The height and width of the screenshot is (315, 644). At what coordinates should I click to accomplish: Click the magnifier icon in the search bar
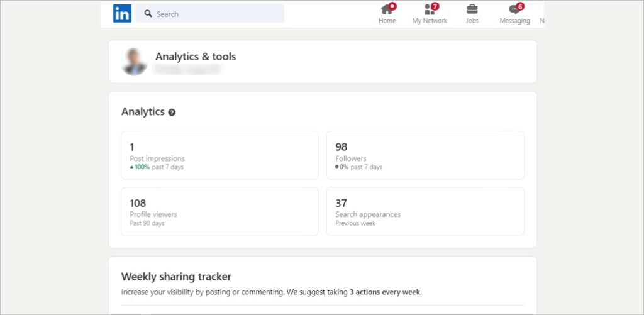148,14
